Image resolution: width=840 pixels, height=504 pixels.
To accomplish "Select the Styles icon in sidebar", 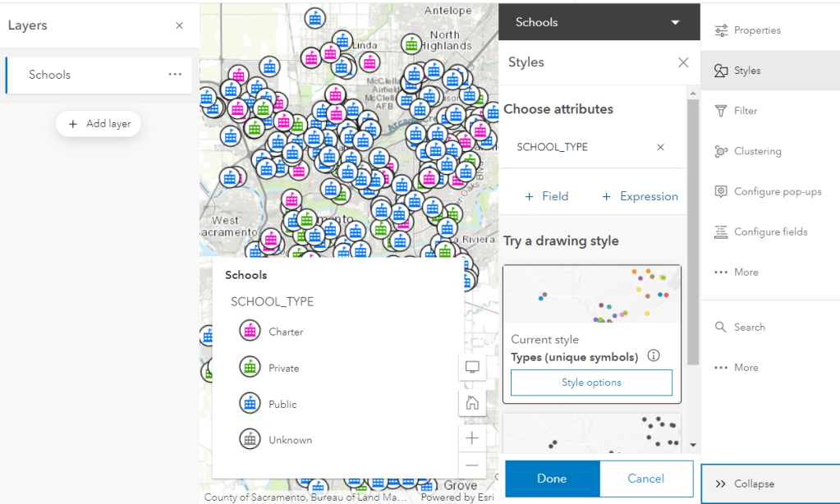I will (721, 71).
